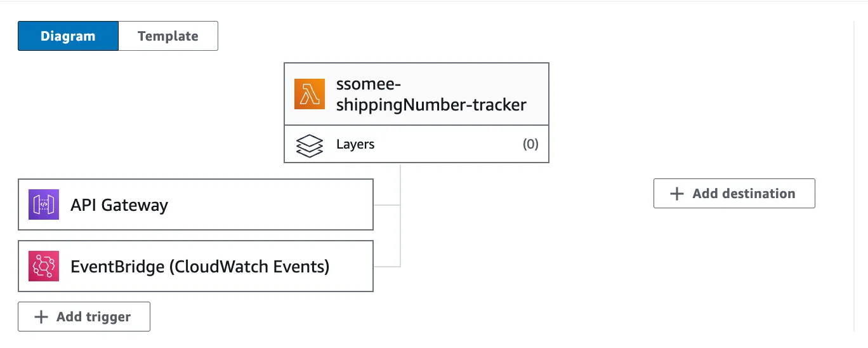Click the Layers count (0)
The width and height of the screenshot is (868, 348).
pos(530,145)
